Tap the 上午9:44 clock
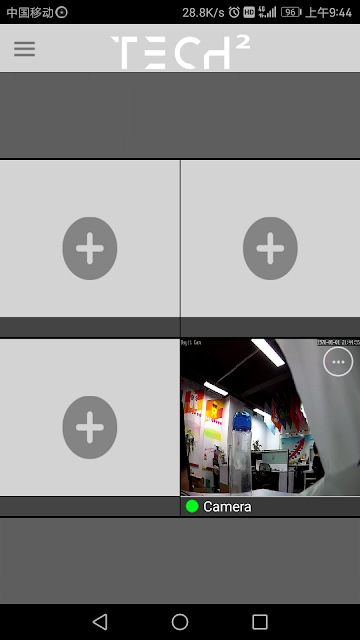Image resolution: width=360 pixels, height=640 pixels. (329, 12)
